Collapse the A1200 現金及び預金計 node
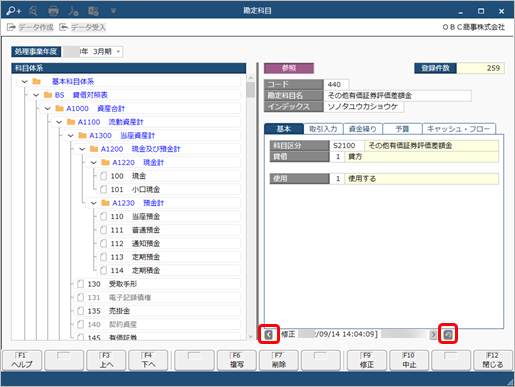The image size is (515, 387). pyautogui.click(x=82, y=149)
